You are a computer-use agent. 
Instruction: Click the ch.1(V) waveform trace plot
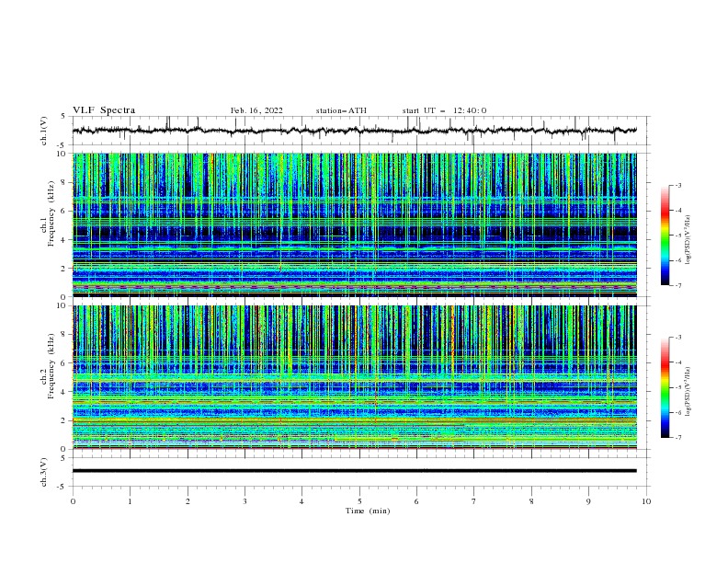click(354, 131)
